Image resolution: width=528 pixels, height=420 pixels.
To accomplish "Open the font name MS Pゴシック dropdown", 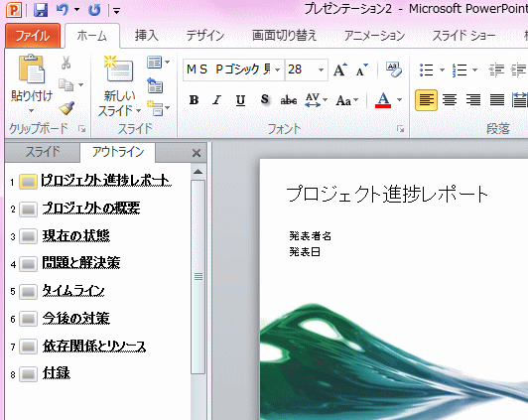I will pos(277,70).
